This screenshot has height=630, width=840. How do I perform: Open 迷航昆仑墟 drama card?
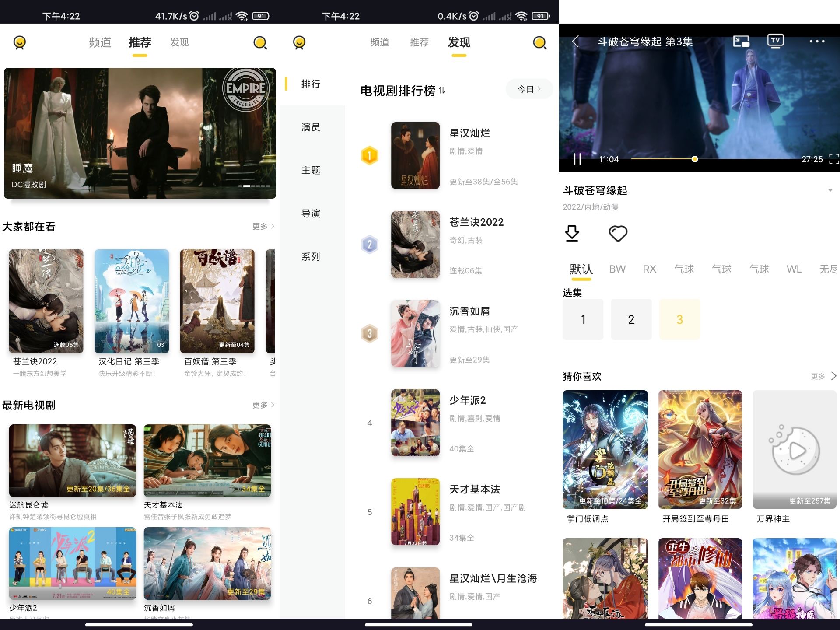(73, 461)
